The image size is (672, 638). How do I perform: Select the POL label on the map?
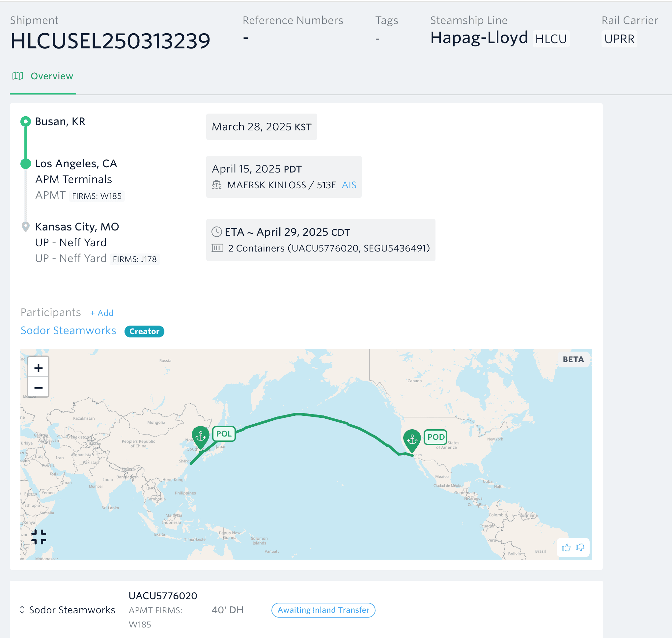(224, 434)
